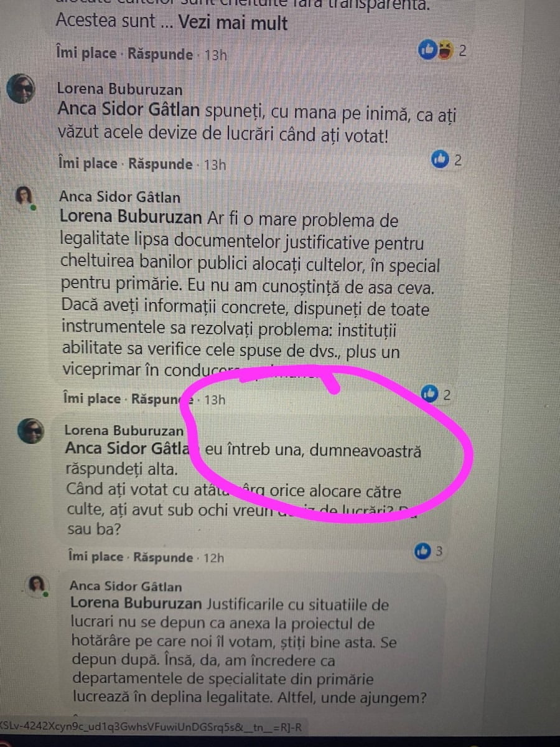Click reaction icons showing 2 on top comment
This screenshot has height=747, width=560.
click(436, 50)
